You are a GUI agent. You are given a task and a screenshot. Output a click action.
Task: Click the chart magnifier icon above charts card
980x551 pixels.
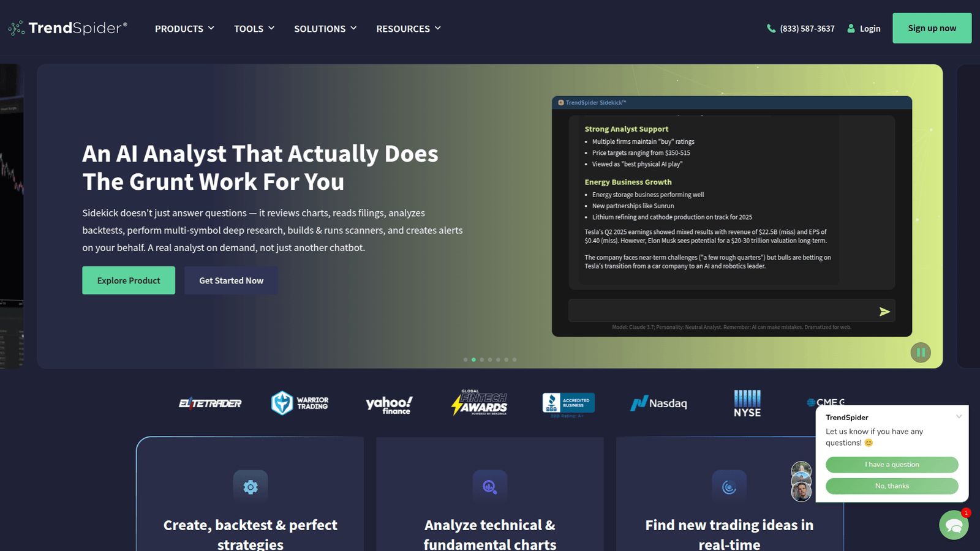pyautogui.click(x=489, y=487)
